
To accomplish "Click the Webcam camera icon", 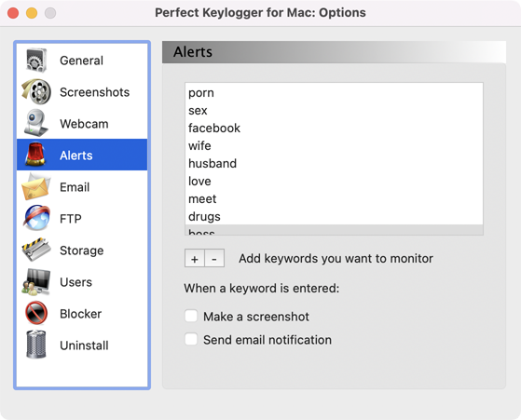I will point(36,123).
